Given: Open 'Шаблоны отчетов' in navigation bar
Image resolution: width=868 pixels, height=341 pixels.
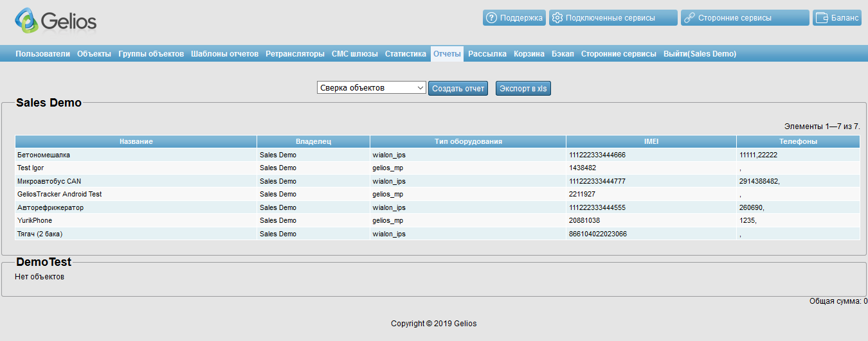Looking at the screenshot, I should [224, 54].
